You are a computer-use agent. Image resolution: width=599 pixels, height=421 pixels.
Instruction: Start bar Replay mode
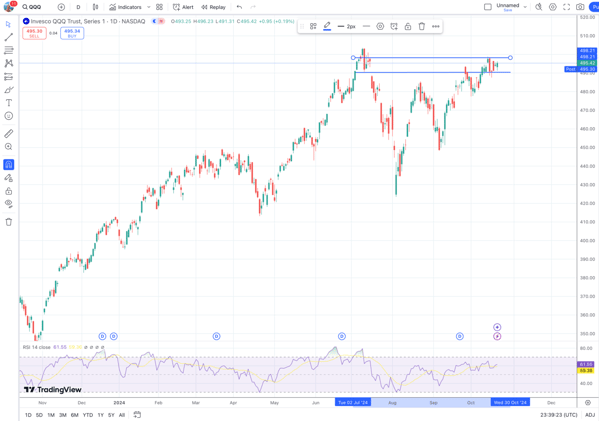click(x=213, y=7)
